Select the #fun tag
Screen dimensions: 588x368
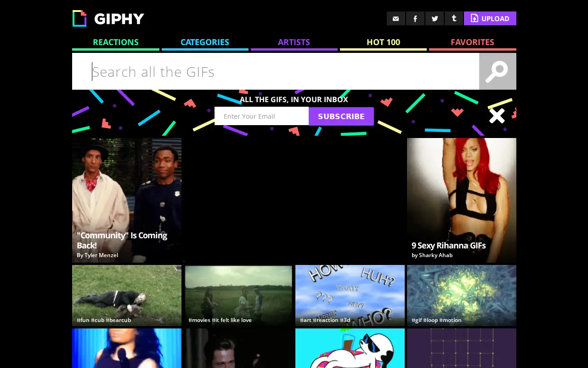83,320
